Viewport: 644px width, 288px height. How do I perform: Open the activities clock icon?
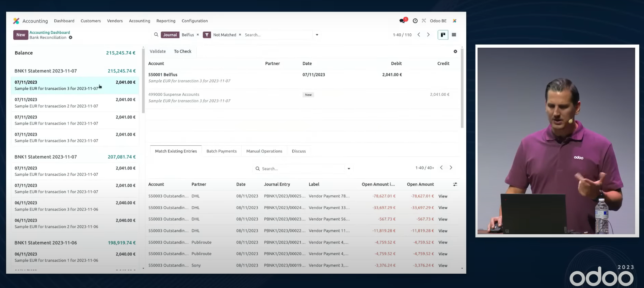point(415,21)
